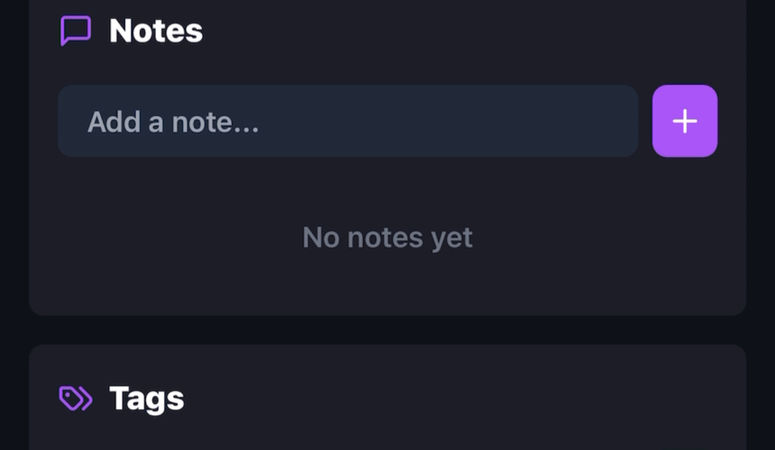The image size is (775, 450).
Task: Click the "Add a note..." placeholder text
Action: point(173,122)
